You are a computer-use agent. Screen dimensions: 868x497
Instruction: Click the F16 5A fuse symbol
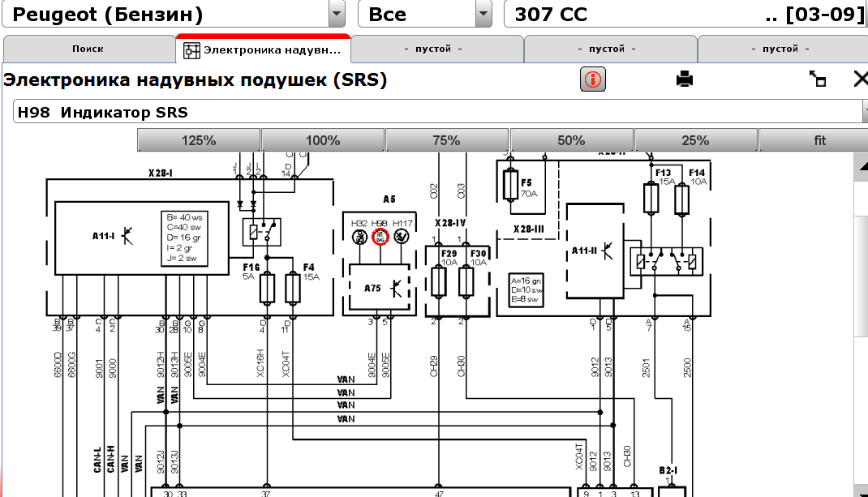point(267,288)
